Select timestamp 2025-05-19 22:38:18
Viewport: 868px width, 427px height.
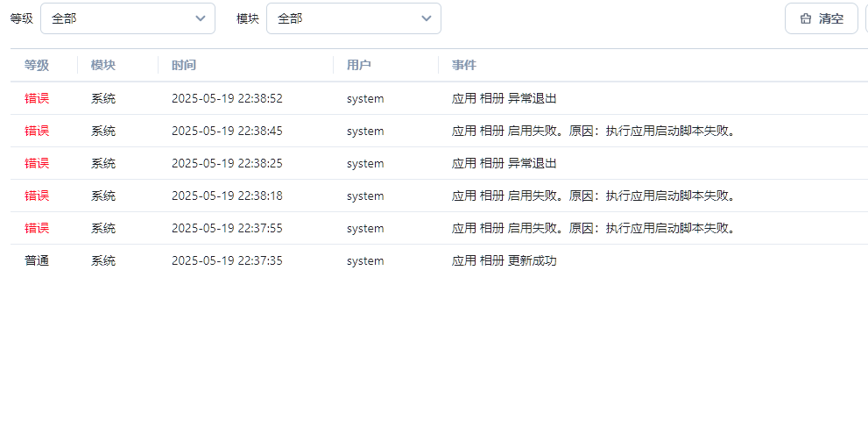tap(227, 196)
